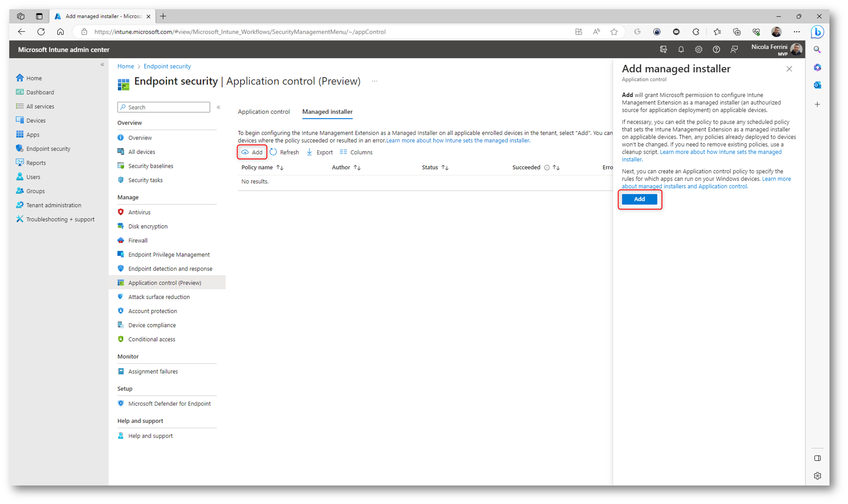
Task: Open the feedback icon in header
Action: point(734,50)
